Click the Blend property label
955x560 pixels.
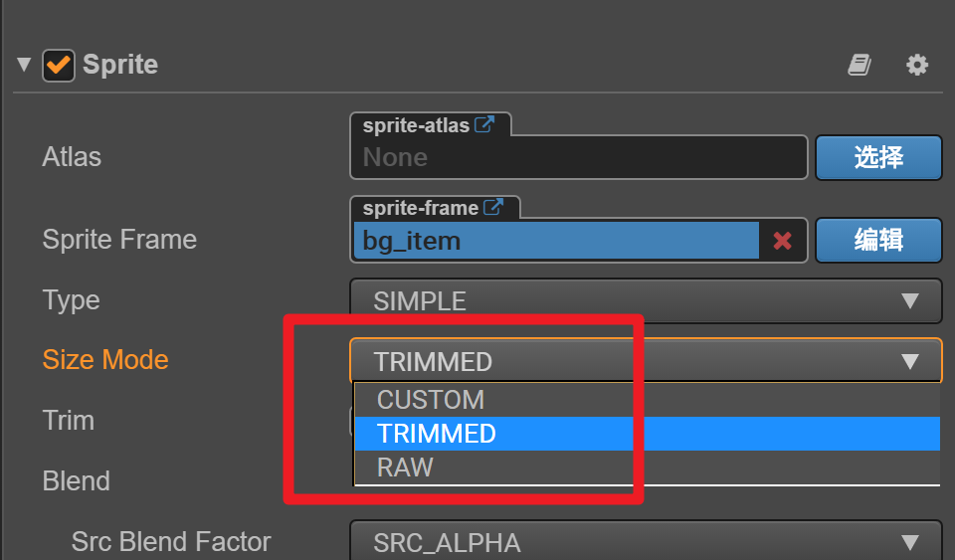point(76,481)
